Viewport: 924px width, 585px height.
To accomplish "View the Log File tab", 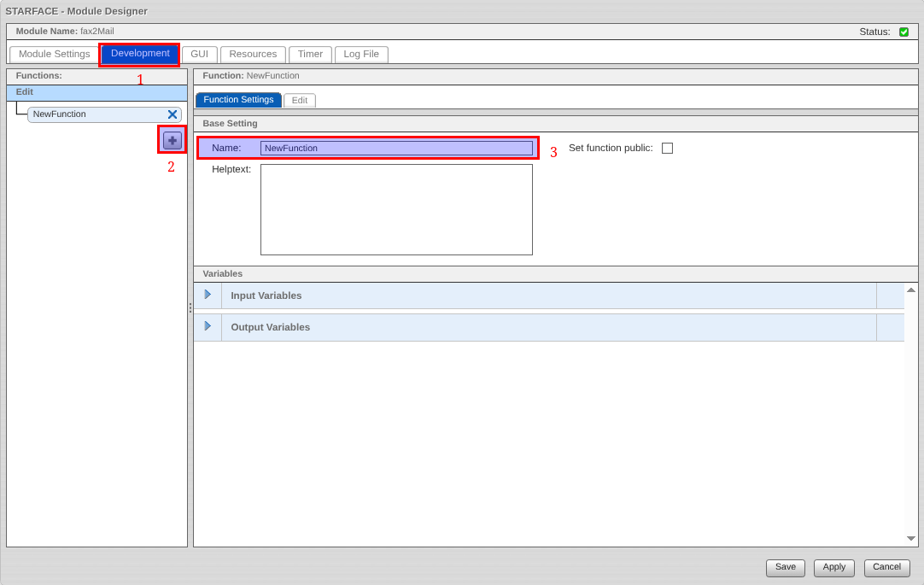I will [x=361, y=54].
